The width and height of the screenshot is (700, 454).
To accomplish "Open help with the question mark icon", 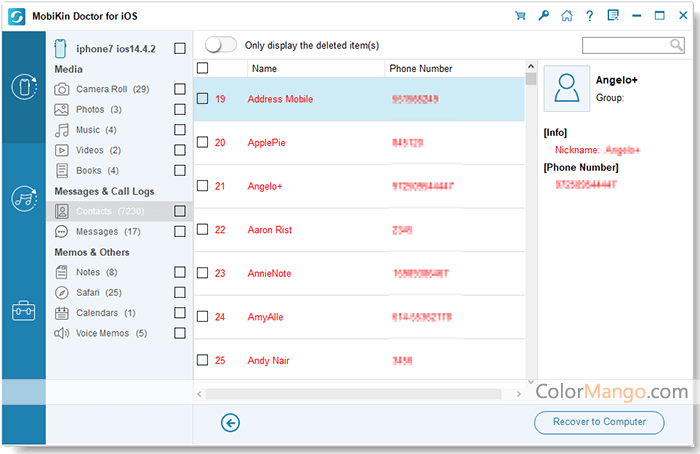I will click(590, 15).
